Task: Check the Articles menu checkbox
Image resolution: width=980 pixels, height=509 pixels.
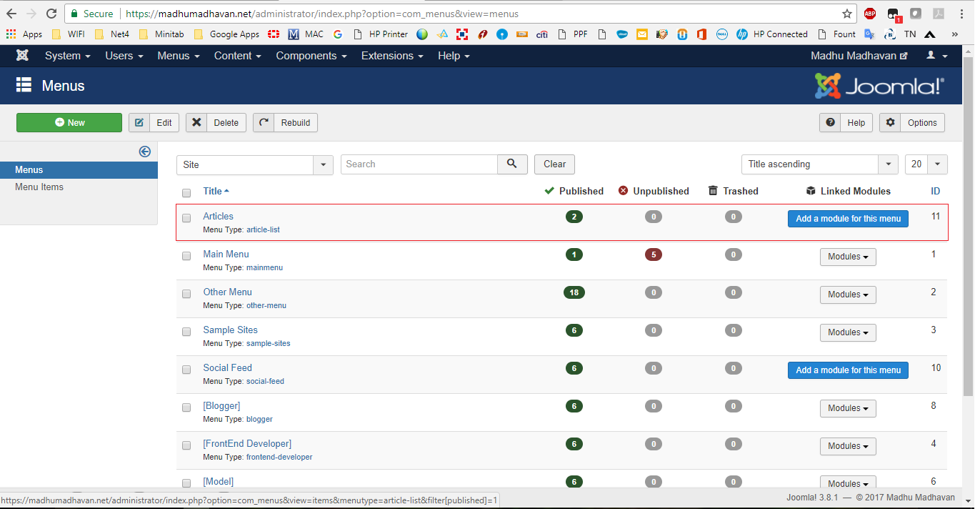Action: point(186,218)
